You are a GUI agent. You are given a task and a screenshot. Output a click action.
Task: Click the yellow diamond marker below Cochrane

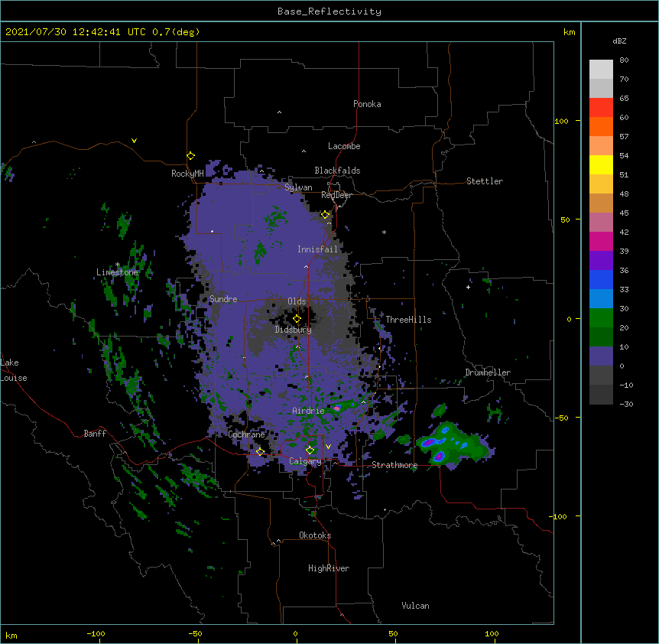tap(260, 452)
